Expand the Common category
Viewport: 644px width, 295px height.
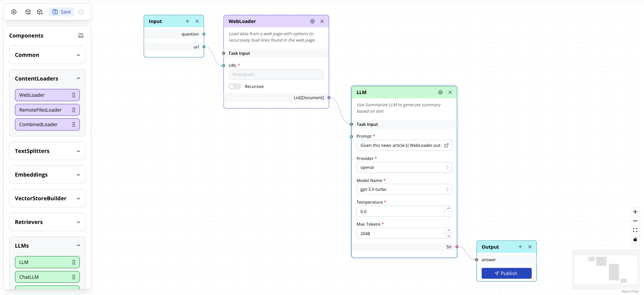tap(47, 55)
